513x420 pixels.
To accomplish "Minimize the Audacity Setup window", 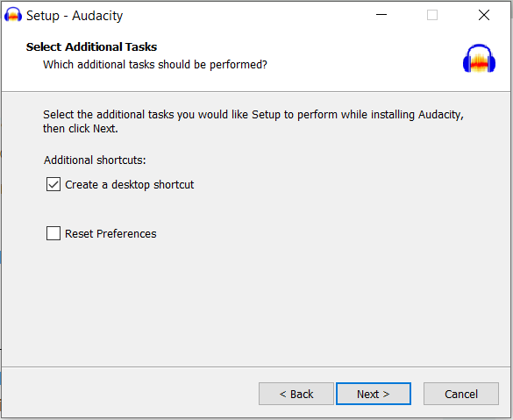I will [x=381, y=15].
